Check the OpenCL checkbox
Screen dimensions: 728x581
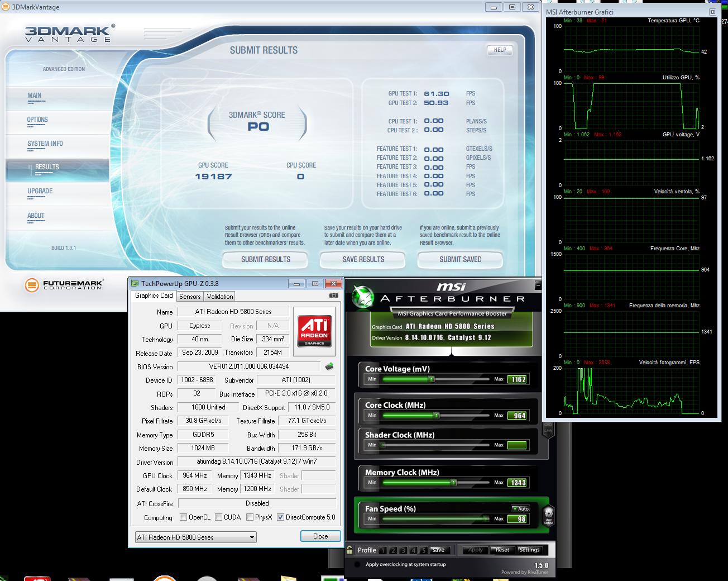[x=183, y=517]
